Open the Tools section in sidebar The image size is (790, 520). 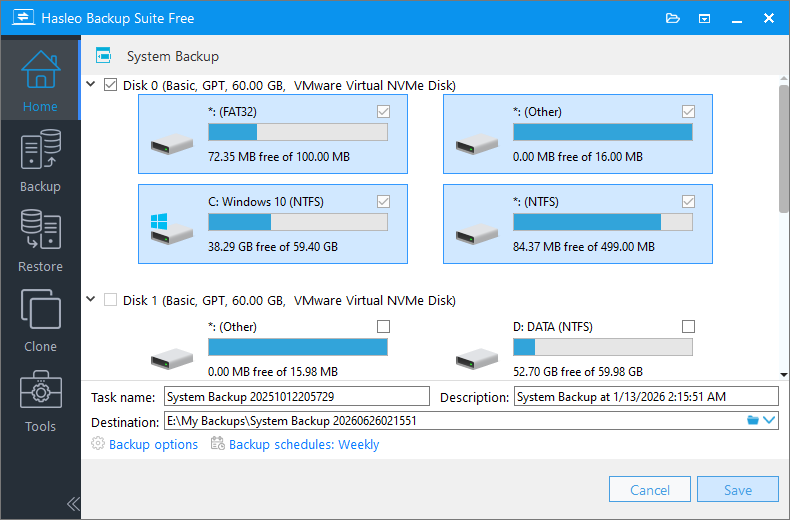point(40,401)
